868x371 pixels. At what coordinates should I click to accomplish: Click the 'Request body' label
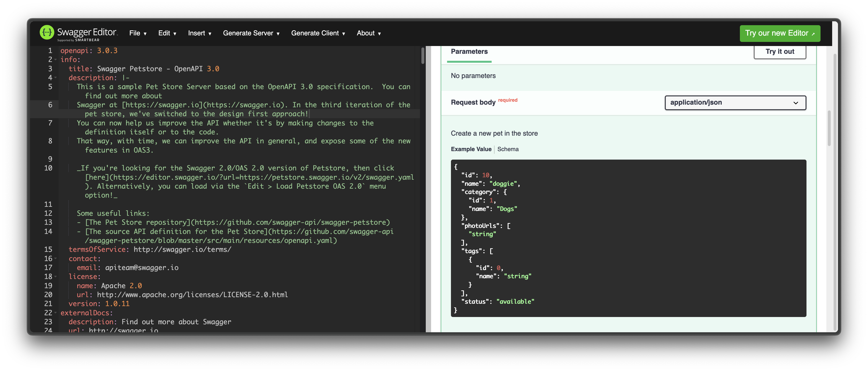pos(473,102)
